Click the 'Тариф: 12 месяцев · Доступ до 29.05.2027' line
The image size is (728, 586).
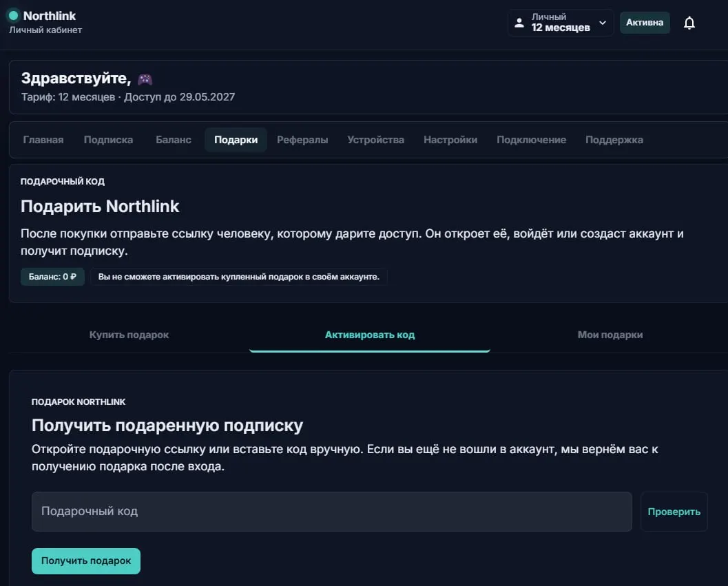coord(128,97)
